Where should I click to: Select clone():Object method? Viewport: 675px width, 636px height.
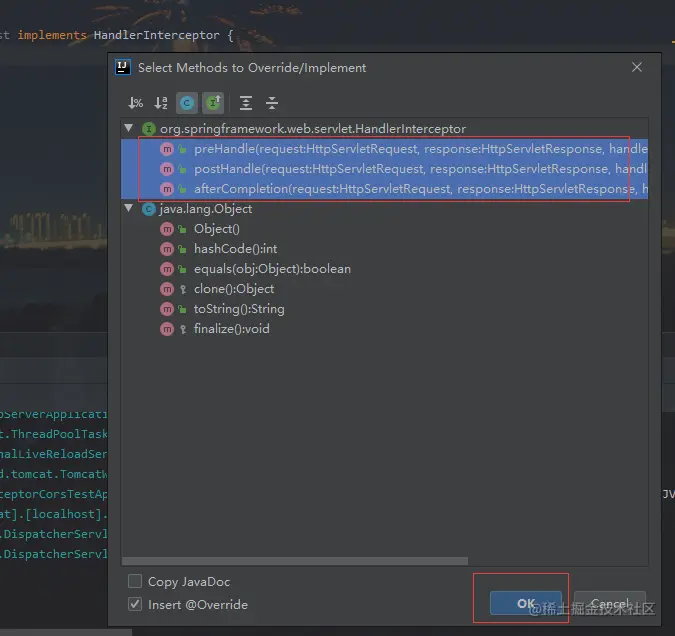[x=384, y=289]
